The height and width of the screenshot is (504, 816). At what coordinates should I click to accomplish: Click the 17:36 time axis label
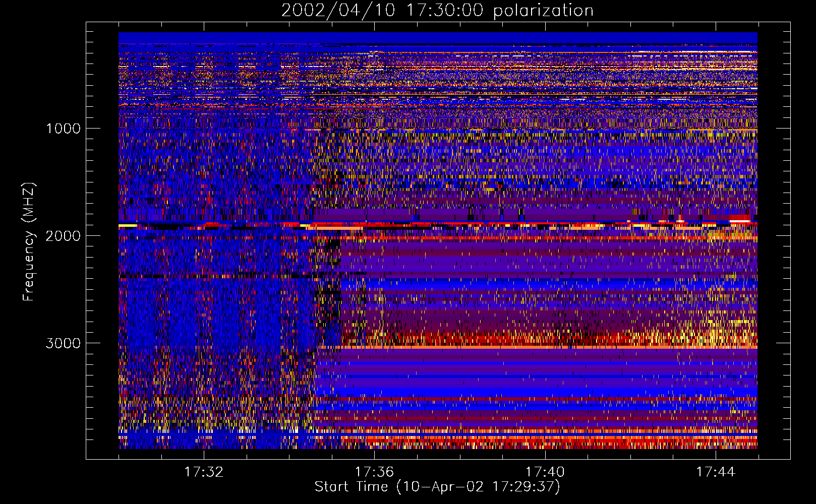(x=374, y=472)
